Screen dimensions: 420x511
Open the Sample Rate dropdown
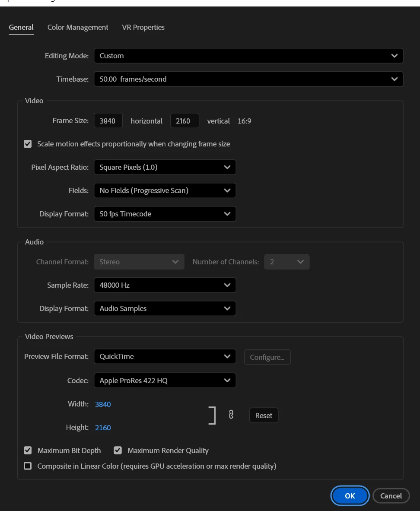165,285
